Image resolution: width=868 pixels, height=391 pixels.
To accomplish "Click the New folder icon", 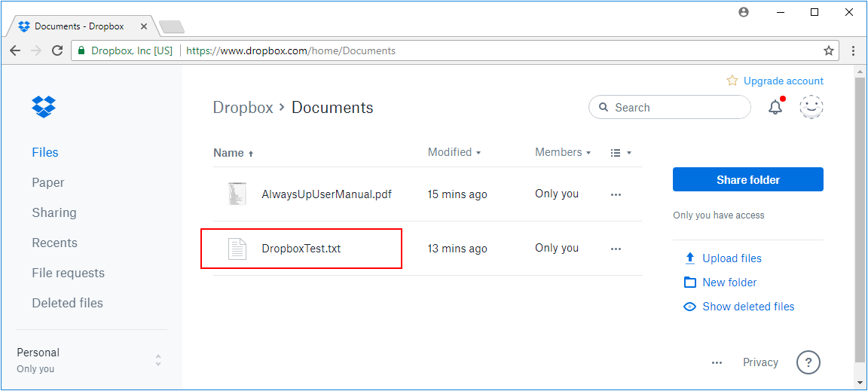I will tap(689, 283).
